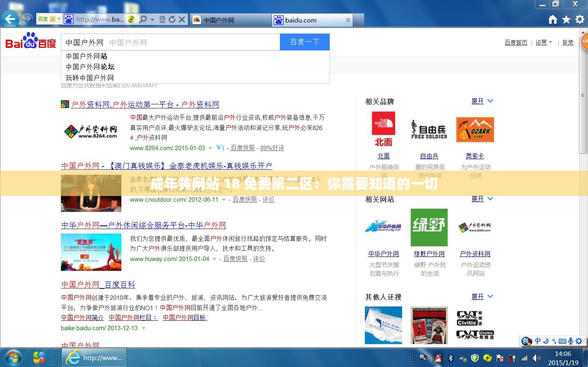Viewport: 588px width, 367px height.
Task: Toggle the IME moon half-width mode icon
Action: [x=546, y=341]
